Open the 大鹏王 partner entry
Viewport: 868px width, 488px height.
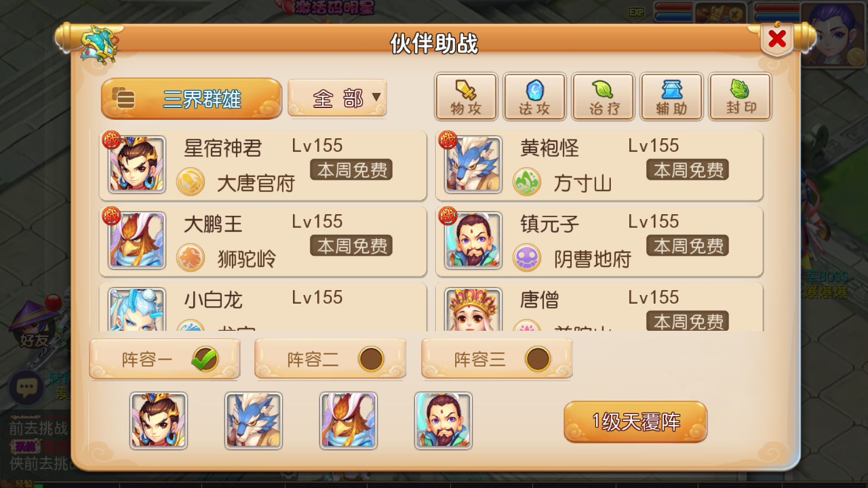click(263, 241)
